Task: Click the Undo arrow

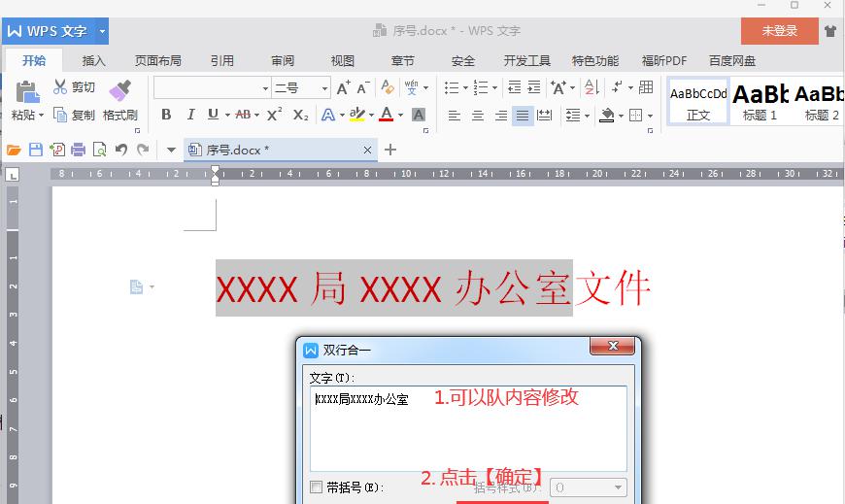Action: [121, 150]
